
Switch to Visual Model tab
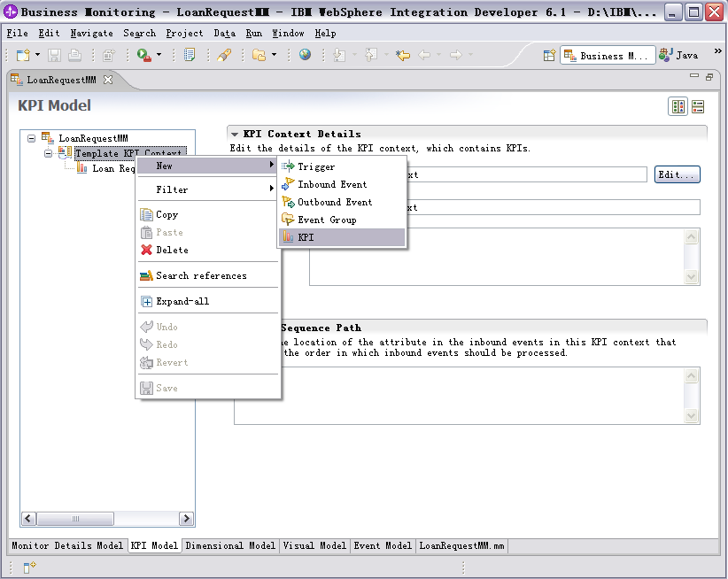coord(314,545)
